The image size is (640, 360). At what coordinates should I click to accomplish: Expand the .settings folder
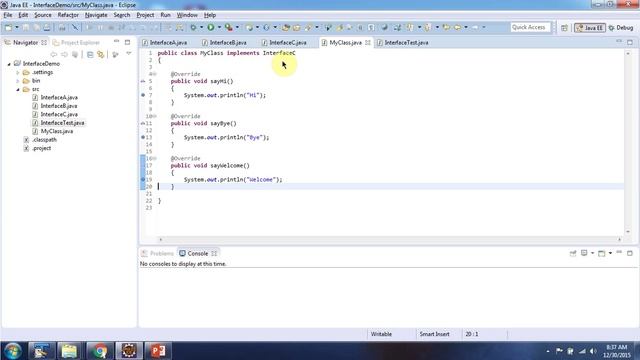[18, 73]
